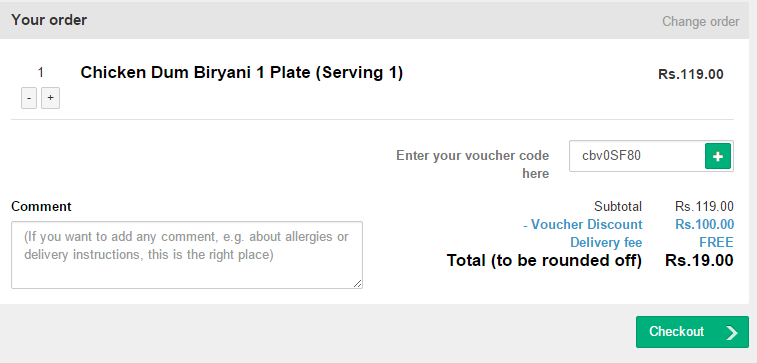
Task: Click the quantity number above stepper
Action: pos(41,72)
